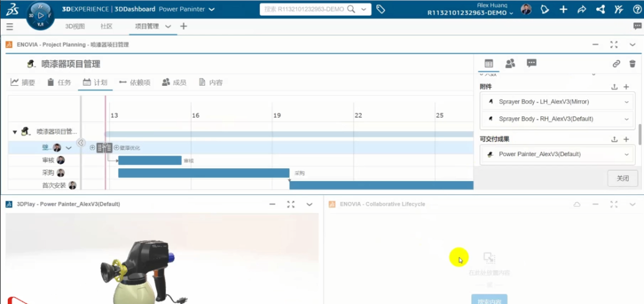Collapse the 喷漆器项目管... tree triangle

(15, 132)
